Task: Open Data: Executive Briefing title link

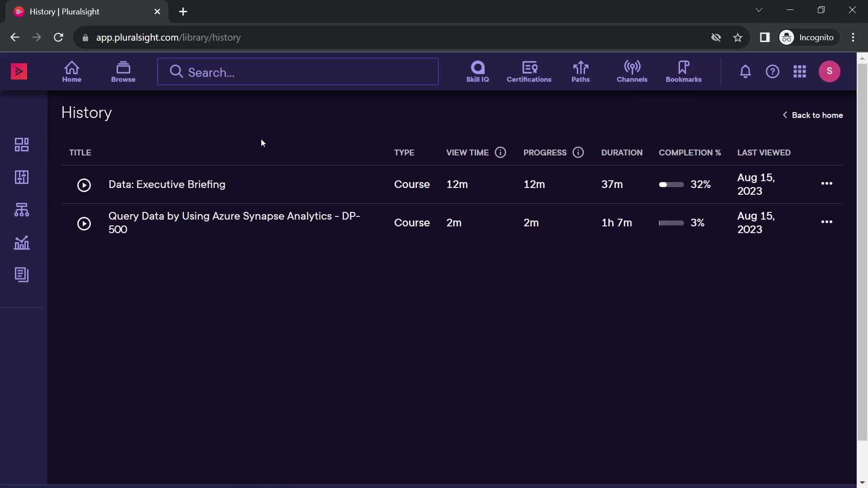Action: coord(167,184)
